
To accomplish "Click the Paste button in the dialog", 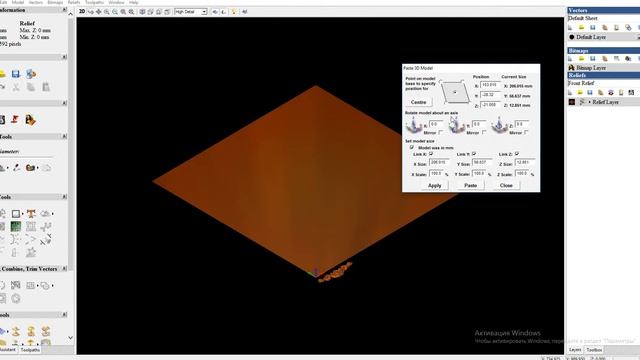I will click(x=470, y=185).
